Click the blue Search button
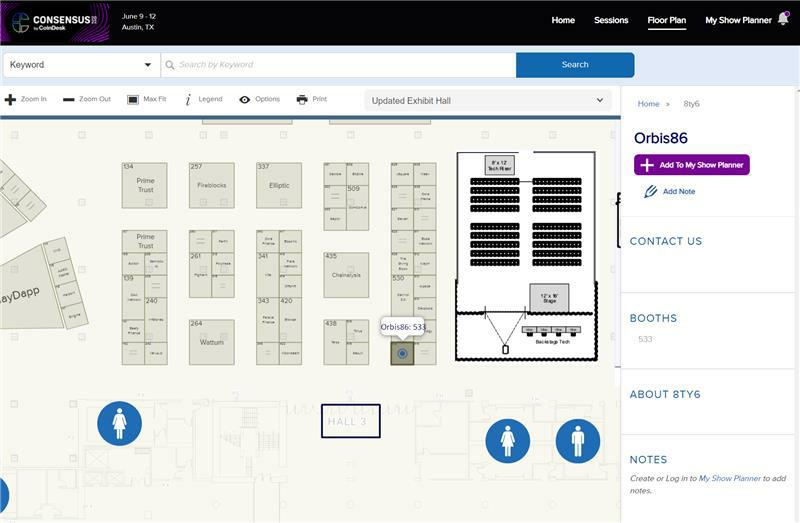This screenshot has height=523, width=800. [x=575, y=65]
